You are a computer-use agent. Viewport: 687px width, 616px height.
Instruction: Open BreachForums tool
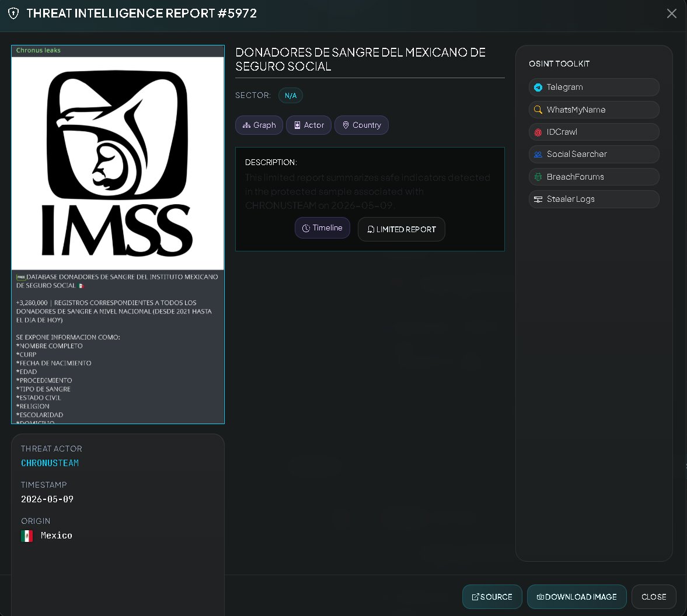pos(594,177)
